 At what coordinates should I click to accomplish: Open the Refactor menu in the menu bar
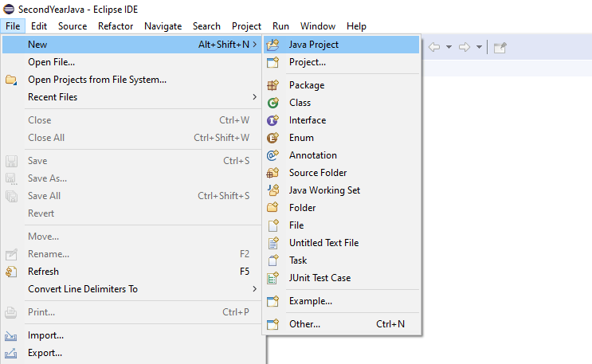pyautogui.click(x=116, y=26)
